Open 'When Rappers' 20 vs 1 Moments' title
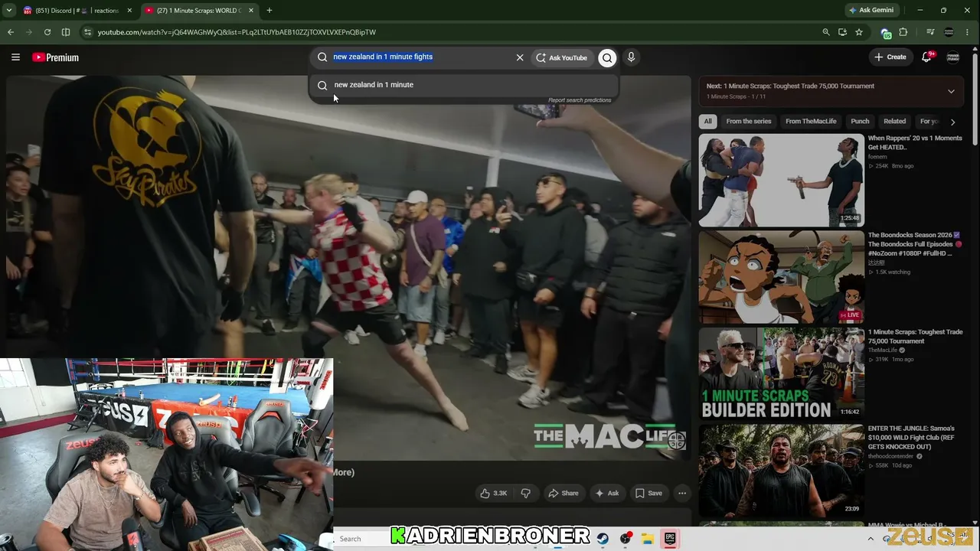980x551 pixels. click(x=915, y=143)
